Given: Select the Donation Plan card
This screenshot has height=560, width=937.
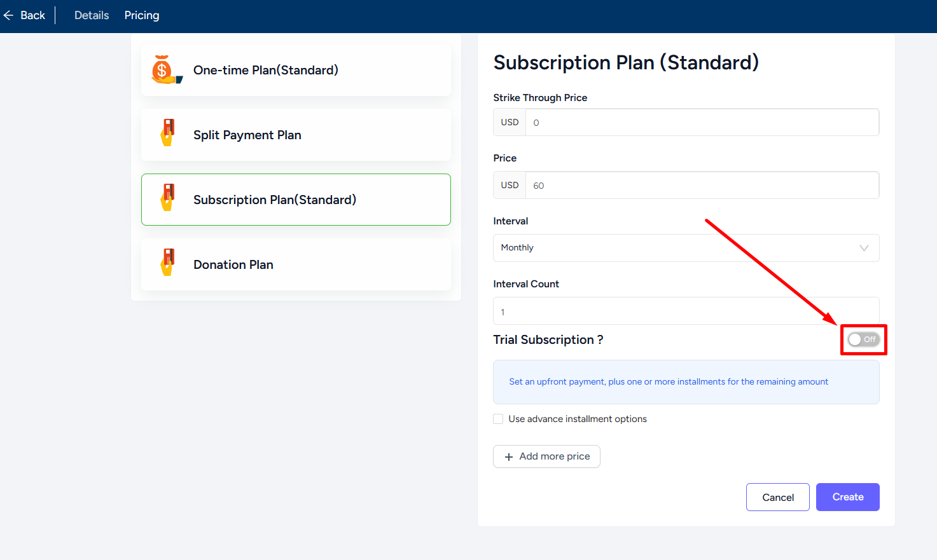Looking at the screenshot, I should [x=296, y=264].
